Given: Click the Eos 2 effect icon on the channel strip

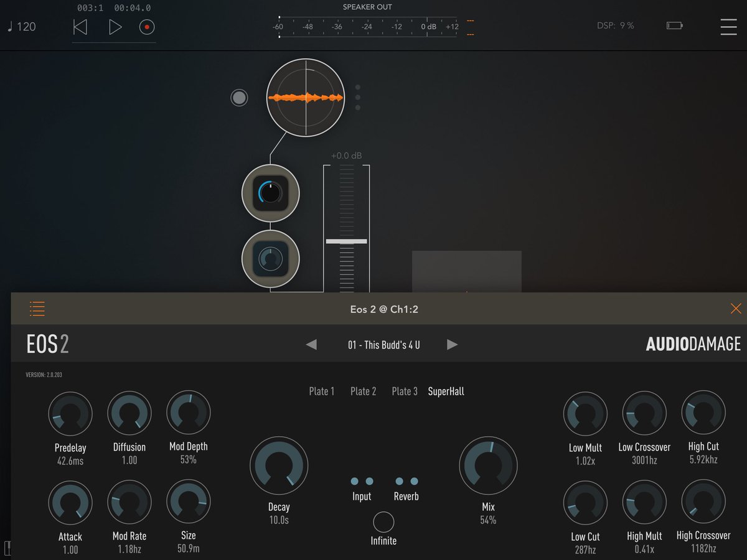Looking at the screenshot, I should [270, 259].
